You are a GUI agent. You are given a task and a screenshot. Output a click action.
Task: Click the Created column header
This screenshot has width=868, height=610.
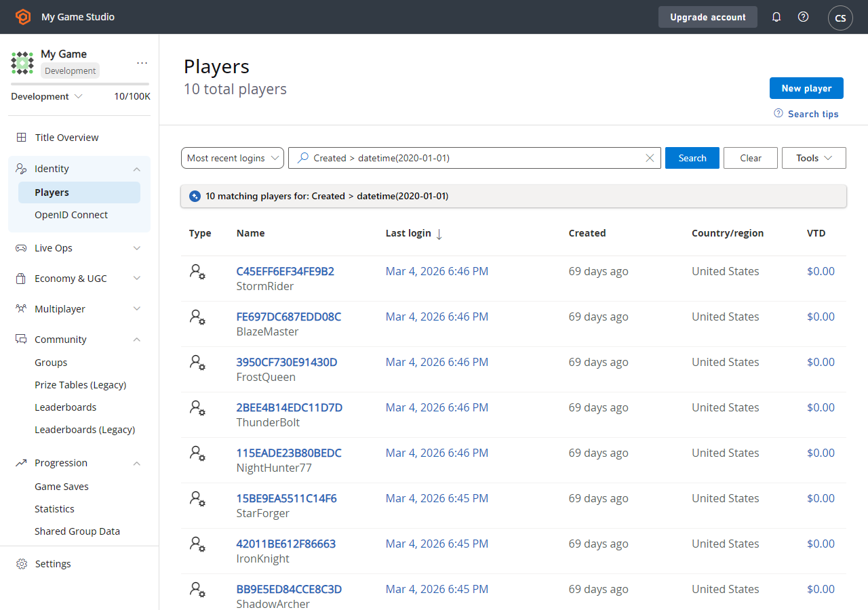click(x=587, y=233)
